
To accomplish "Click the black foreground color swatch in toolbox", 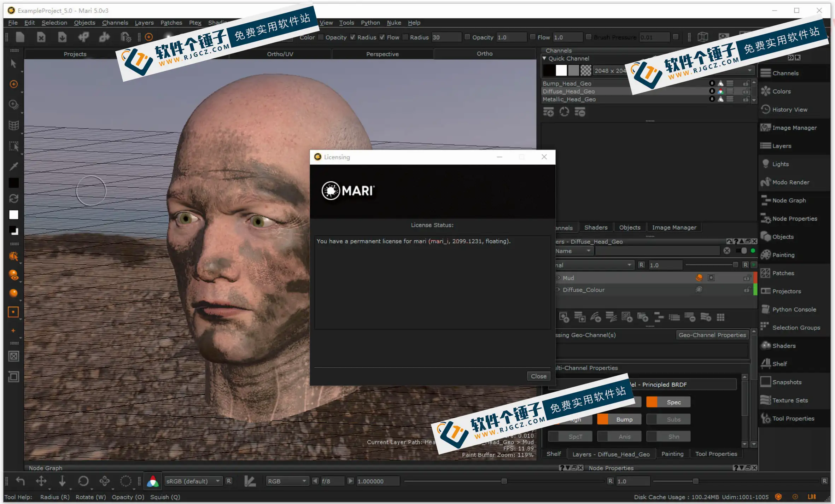I will pyautogui.click(x=13, y=183).
